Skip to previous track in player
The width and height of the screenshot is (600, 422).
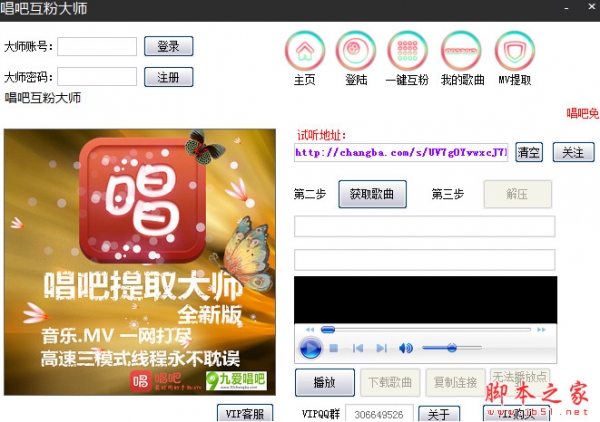click(358, 348)
